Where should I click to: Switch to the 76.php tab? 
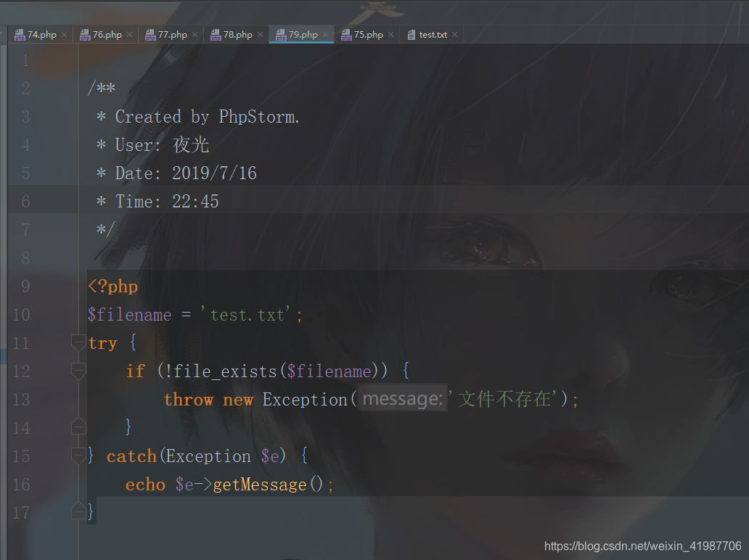[107, 34]
